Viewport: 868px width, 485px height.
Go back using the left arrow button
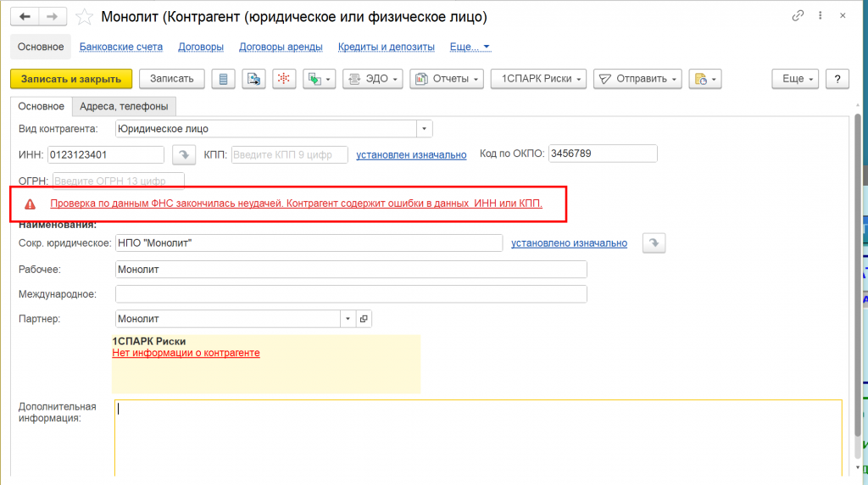click(x=25, y=17)
